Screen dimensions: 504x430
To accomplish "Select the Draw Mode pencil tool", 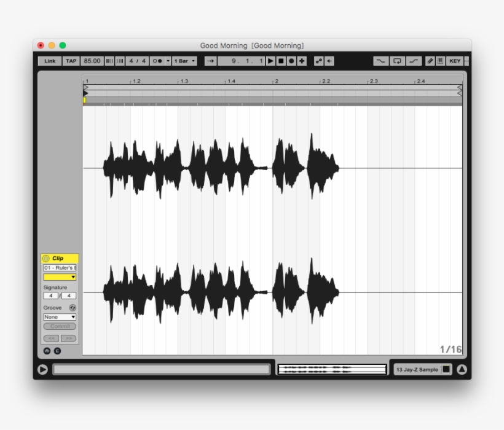I will tap(429, 61).
